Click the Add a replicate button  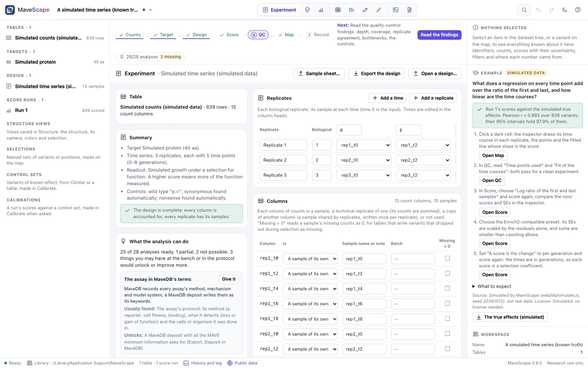(433, 98)
